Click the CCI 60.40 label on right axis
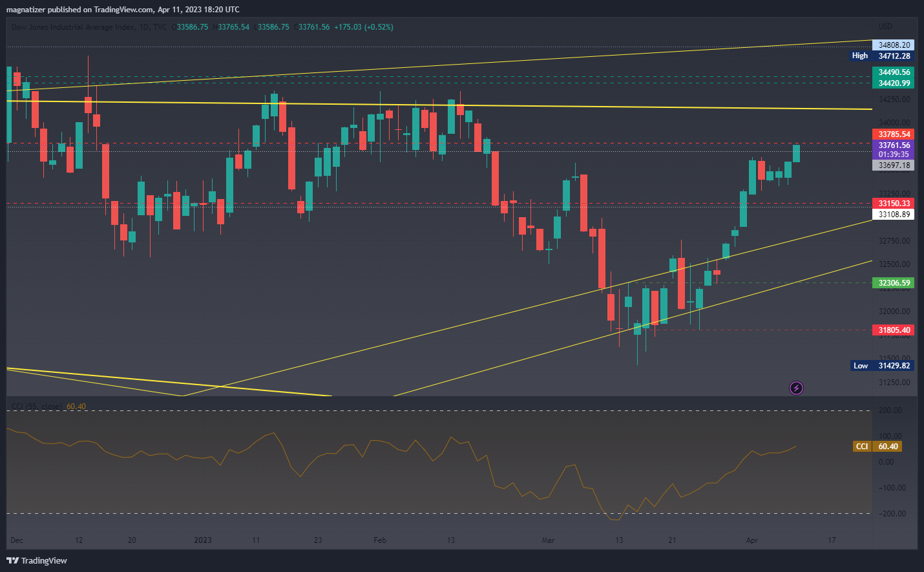Image resolution: width=924 pixels, height=572 pixels. click(877, 447)
